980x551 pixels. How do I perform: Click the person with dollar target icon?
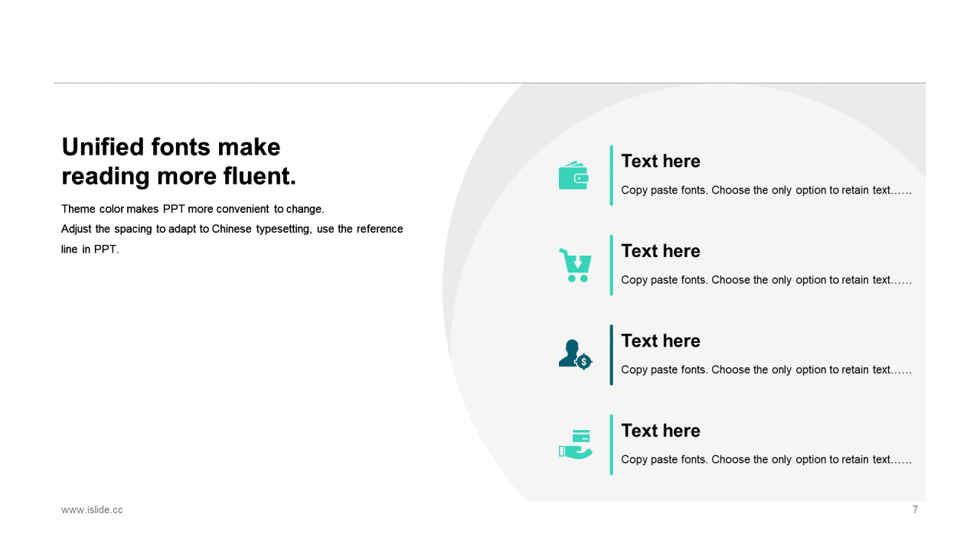(575, 355)
